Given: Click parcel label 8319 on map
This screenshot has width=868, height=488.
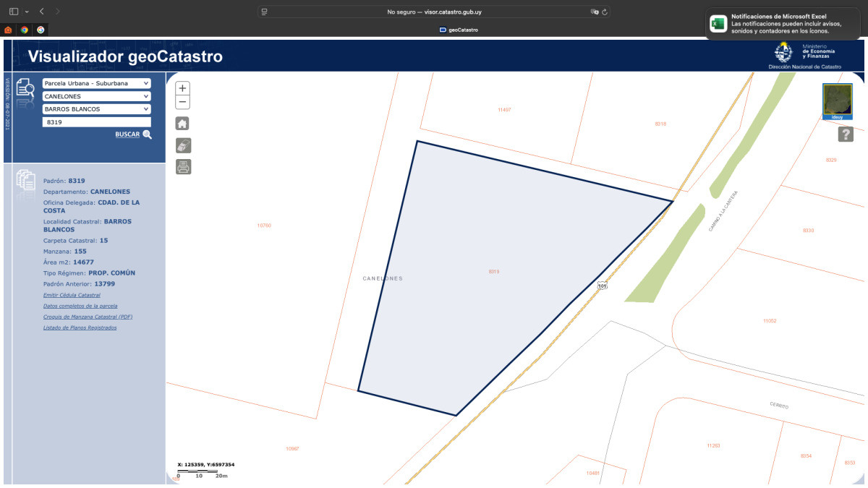Looking at the screenshot, I should 494,272.
